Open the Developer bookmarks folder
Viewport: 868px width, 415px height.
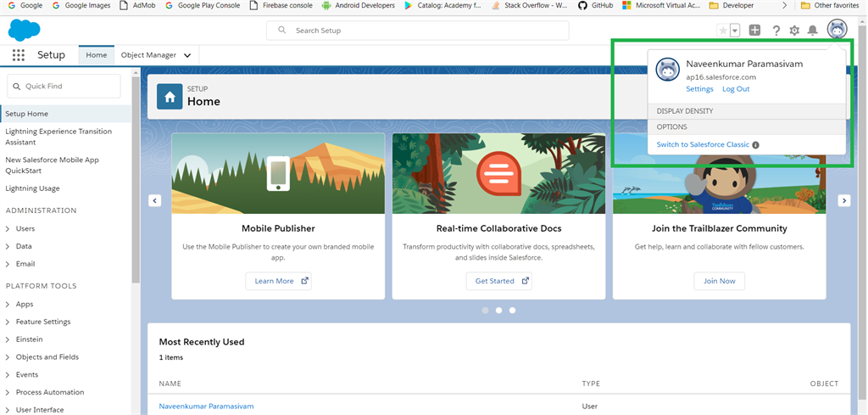point(732,6)
